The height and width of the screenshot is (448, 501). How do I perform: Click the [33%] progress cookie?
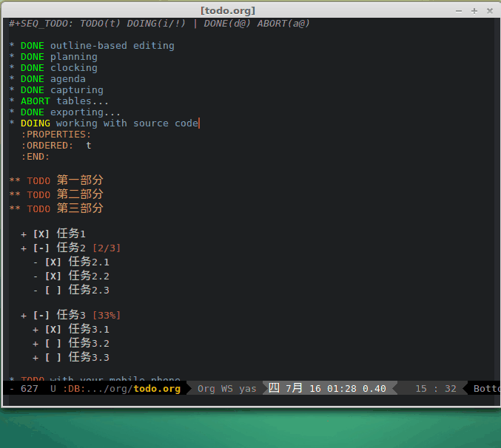click(107, 316)
